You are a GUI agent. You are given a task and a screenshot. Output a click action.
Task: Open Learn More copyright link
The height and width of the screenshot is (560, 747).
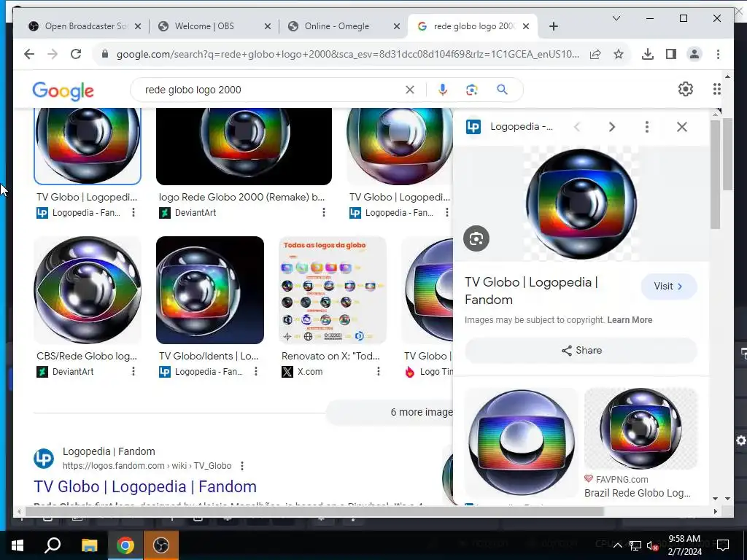point(630,320)
